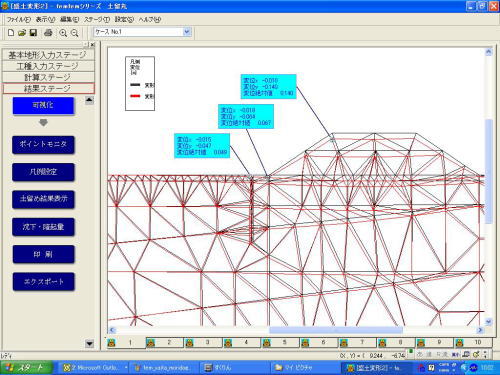The height and width of the screenshot is (375, 500).
Task: Click the Zoom out magnifier icon
Action: click(75, 33)
